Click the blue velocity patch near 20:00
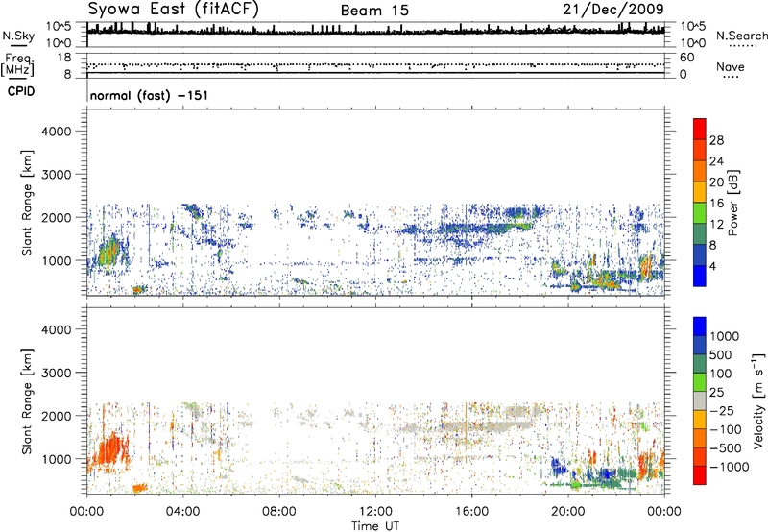 click(x=558, y=467)
